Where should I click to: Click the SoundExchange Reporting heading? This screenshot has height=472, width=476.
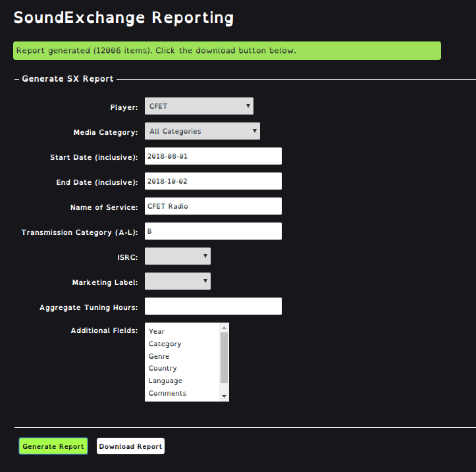click(x=124, y=18)
